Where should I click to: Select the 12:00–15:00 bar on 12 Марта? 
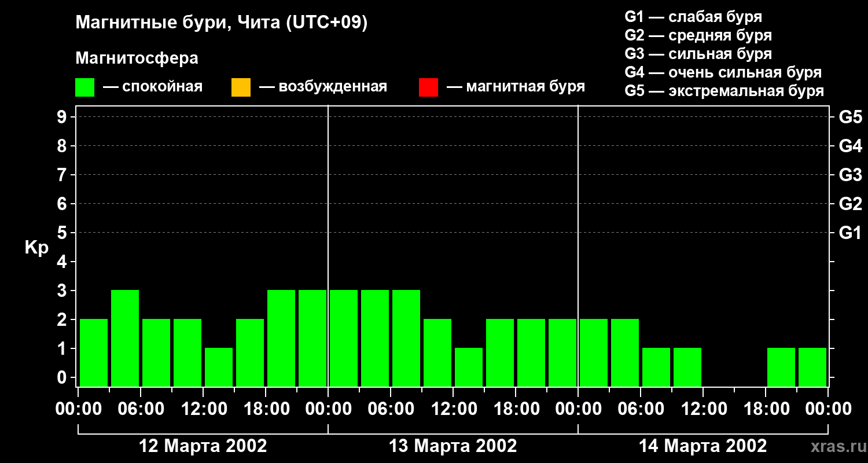(219, 367)
